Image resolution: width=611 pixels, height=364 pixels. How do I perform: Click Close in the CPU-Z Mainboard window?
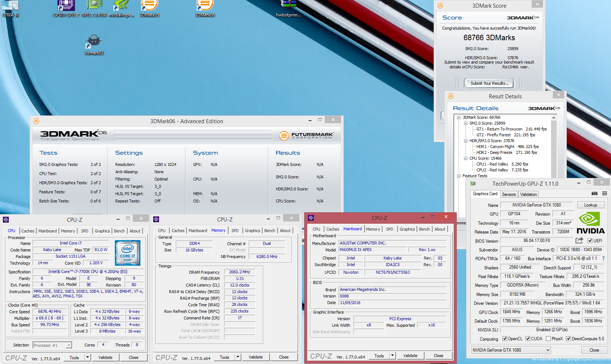438,356
